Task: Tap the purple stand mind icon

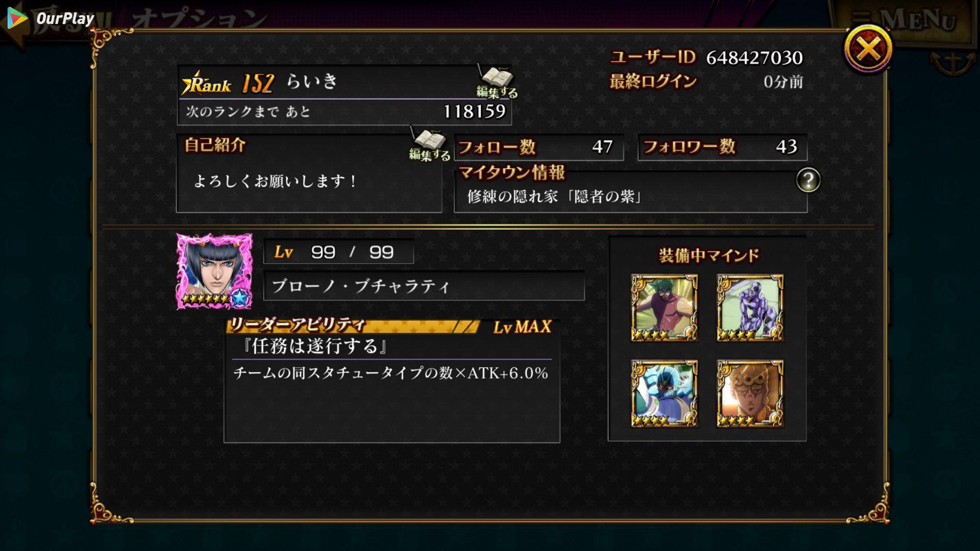Action: coord(750,308)
